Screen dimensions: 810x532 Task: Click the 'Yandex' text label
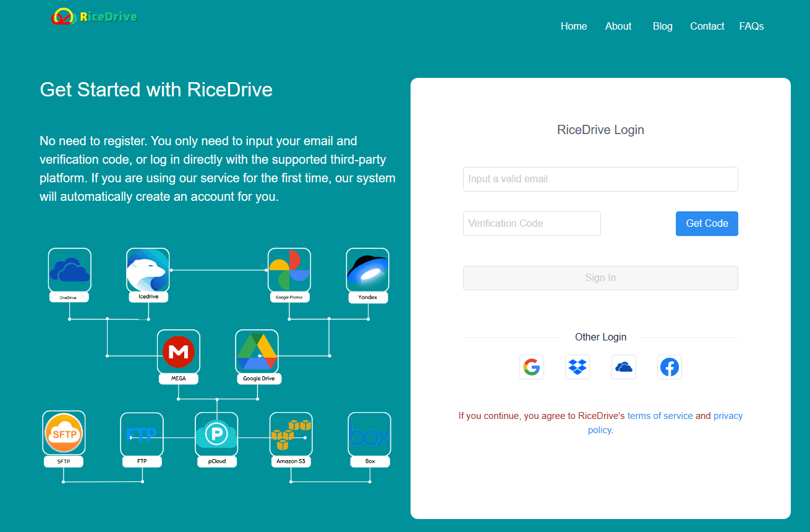[x=367, y=297]
